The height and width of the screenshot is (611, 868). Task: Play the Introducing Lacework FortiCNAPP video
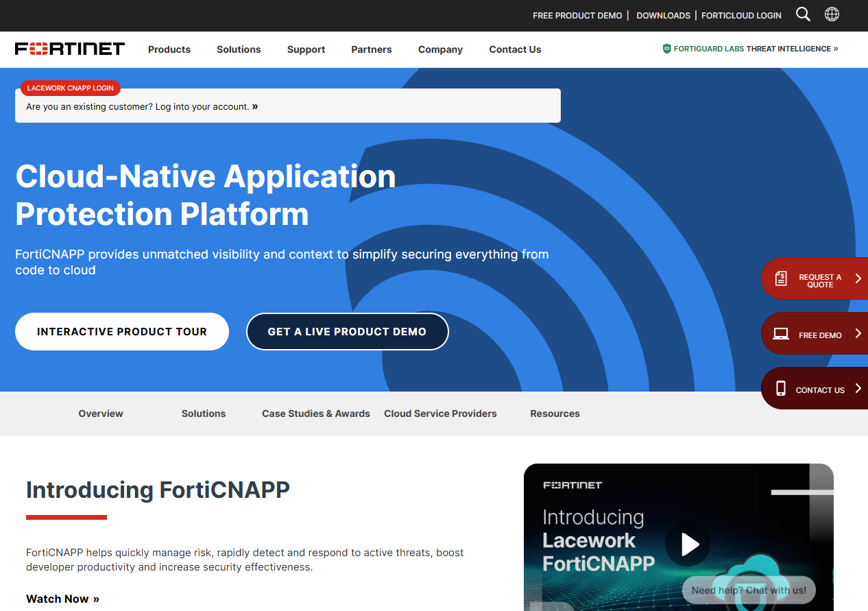tap(688, 544)
